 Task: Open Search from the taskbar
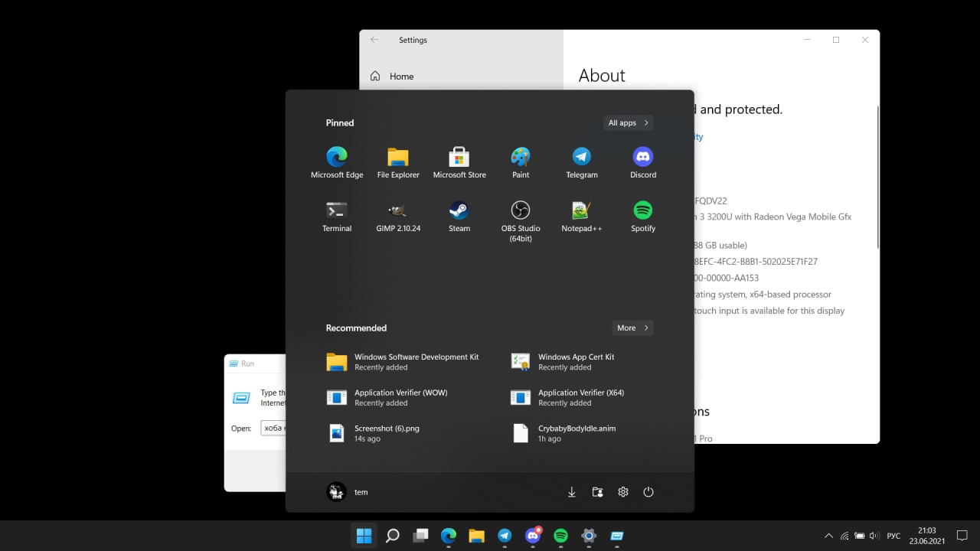pyautogui.click(x=393, y=536)
